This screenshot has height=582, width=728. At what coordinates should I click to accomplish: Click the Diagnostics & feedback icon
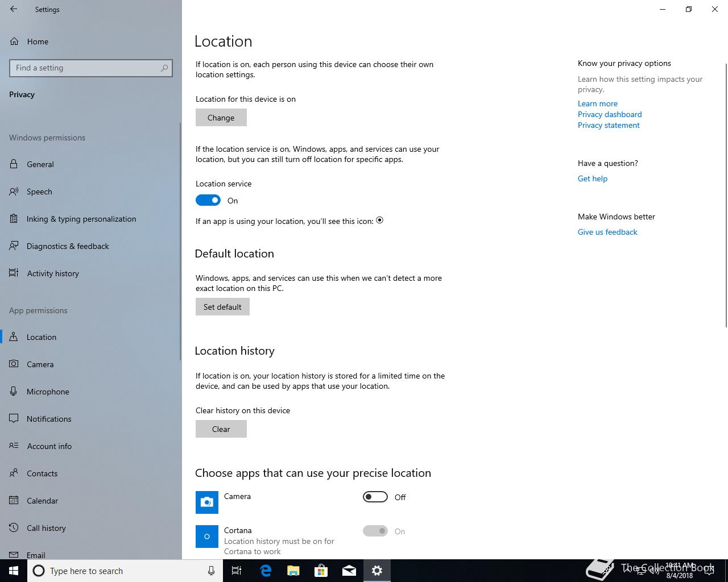click(x=14, y=246)
